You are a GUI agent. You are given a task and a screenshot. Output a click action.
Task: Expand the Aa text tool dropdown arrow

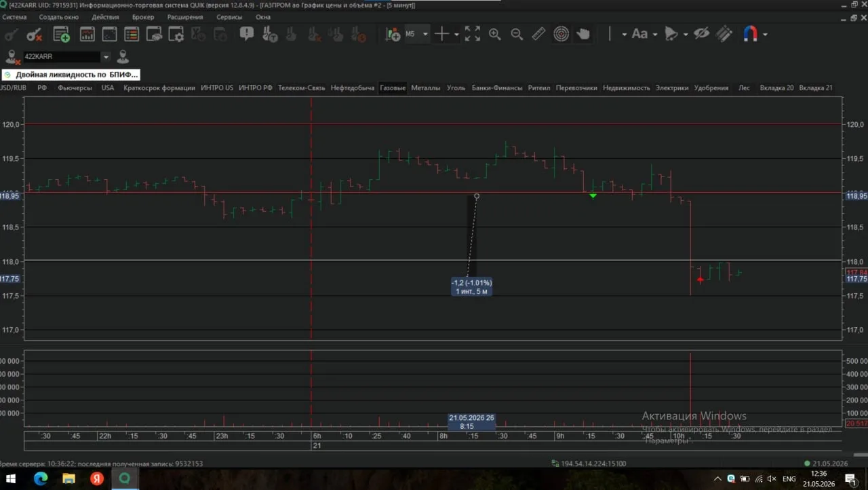655,34
